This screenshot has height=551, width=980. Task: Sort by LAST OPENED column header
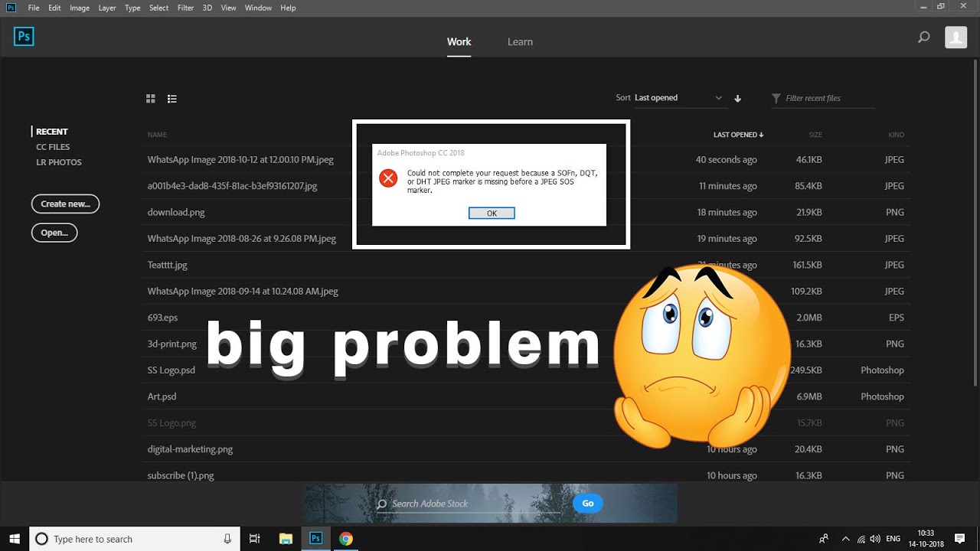[x=738, y=135]
